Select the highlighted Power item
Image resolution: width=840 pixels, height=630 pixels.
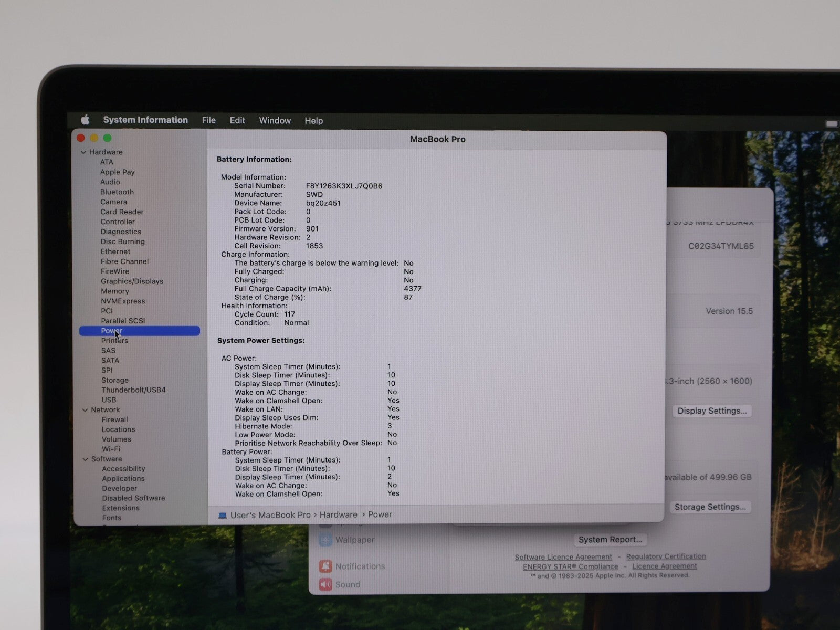140,331
